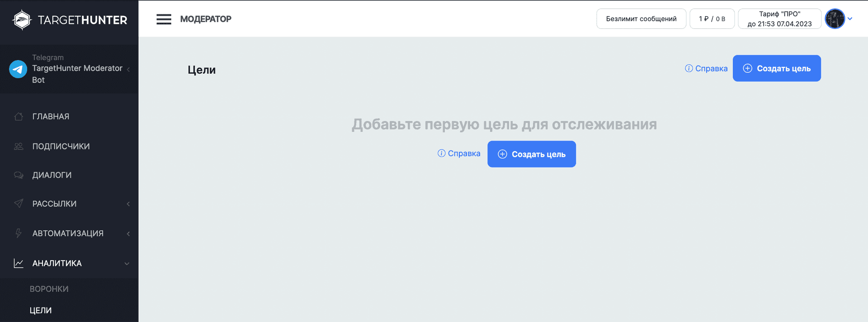
Task: Click the Тариф "ПРО" plan button
Action: point(779,19)
